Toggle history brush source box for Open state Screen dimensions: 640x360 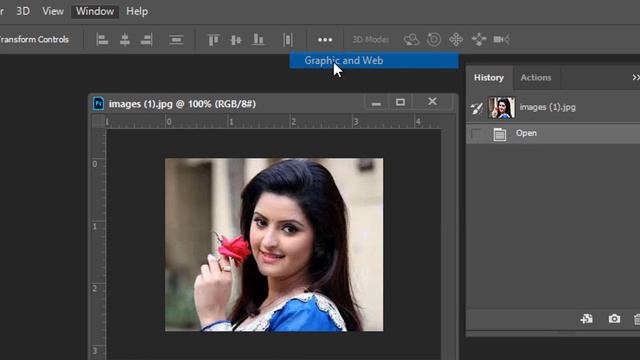click(476, 133)
